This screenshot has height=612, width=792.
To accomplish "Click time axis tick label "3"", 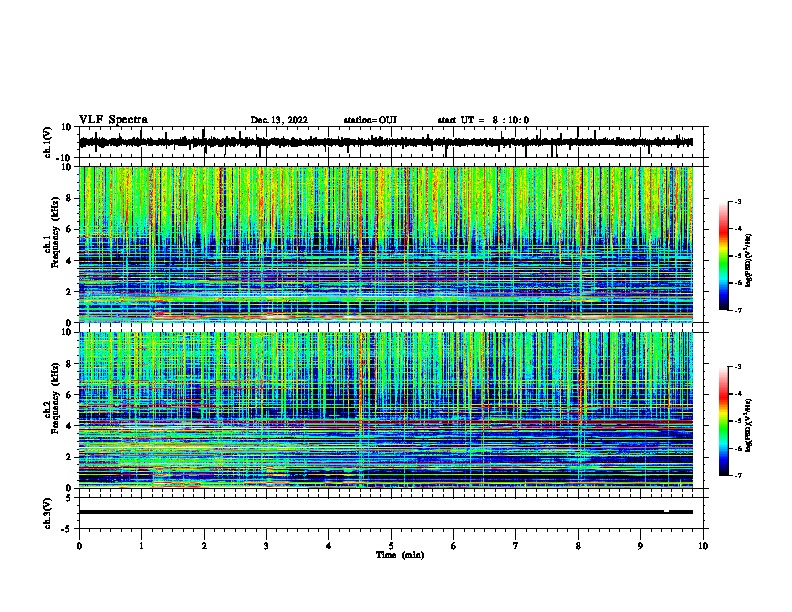I will point(266,546).
